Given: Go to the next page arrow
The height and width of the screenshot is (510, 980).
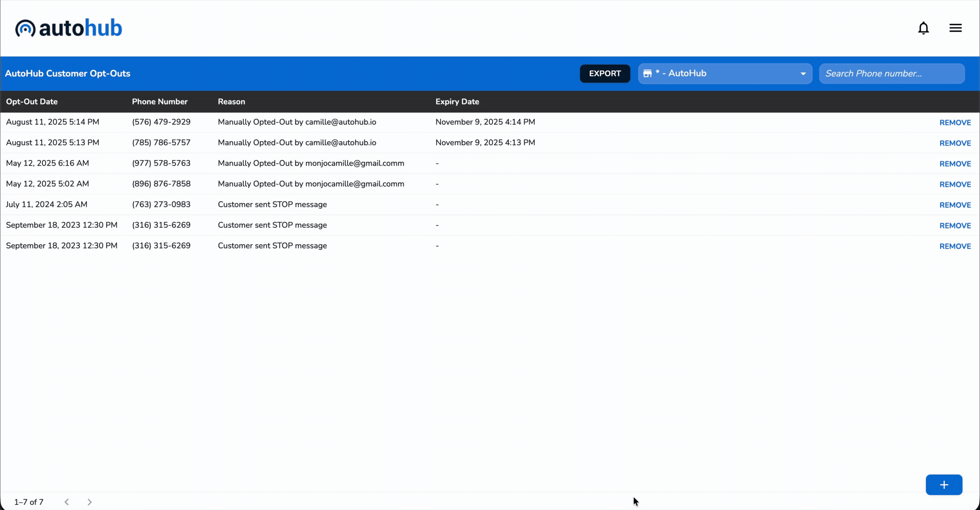Looking at the screenshot, I should click(89, 502).
